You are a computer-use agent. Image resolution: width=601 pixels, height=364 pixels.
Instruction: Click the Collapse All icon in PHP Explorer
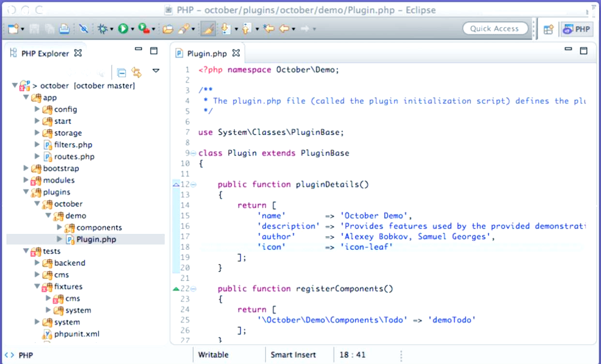(x=122, y=73)
